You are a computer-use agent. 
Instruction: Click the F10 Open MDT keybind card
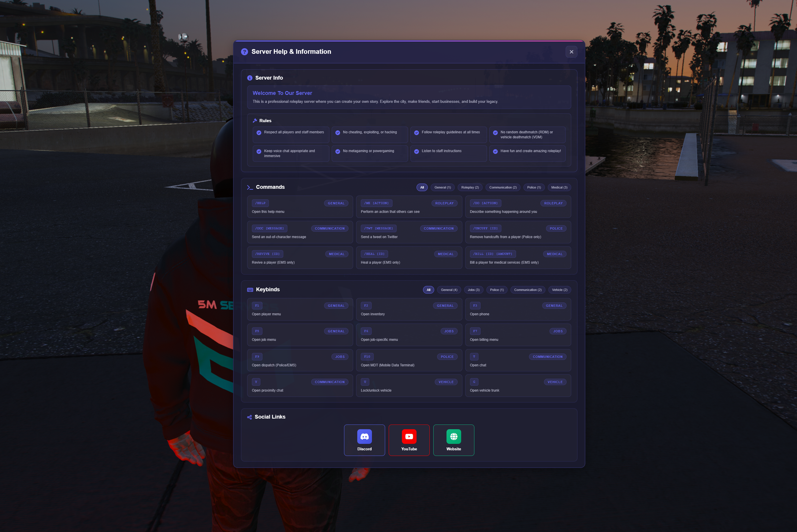click(x=409, y=360)
